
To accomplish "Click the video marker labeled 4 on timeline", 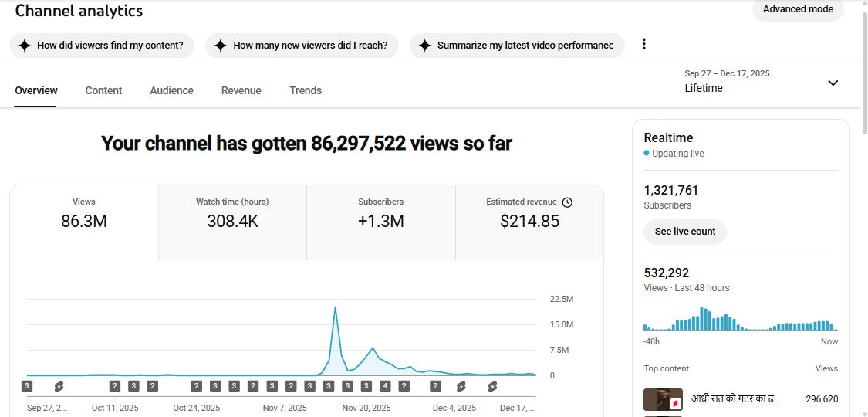I will [383, 386].
